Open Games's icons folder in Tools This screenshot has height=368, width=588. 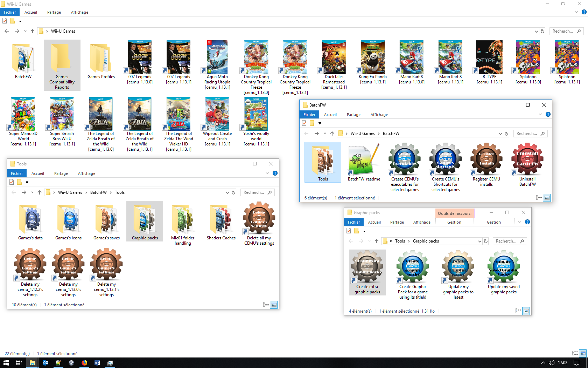(69, 221)
